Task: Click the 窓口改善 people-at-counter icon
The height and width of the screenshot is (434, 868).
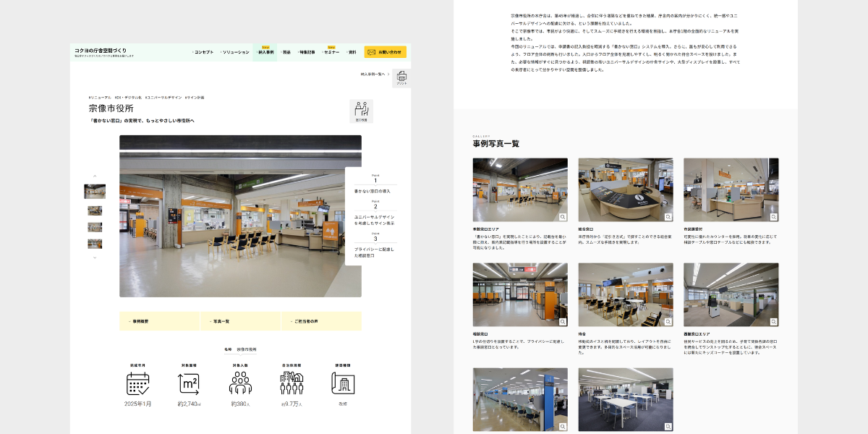Action: (x=361, y=110)
